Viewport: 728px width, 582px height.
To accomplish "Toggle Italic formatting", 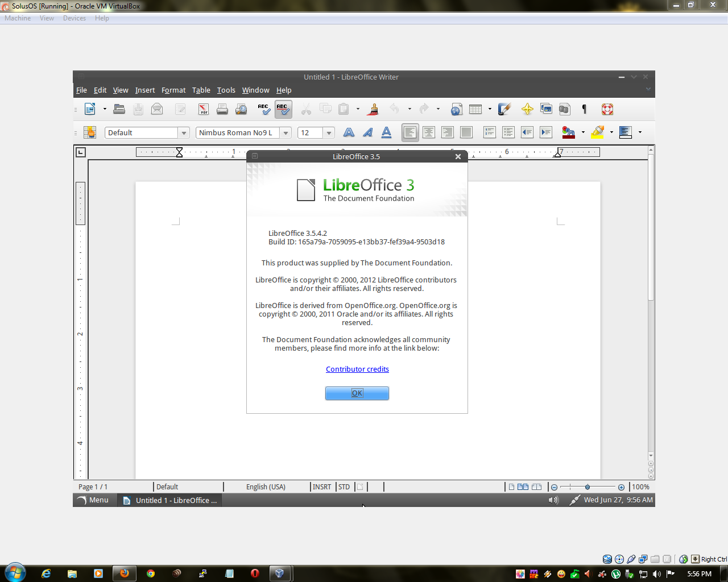I will (x=368, y=132).
